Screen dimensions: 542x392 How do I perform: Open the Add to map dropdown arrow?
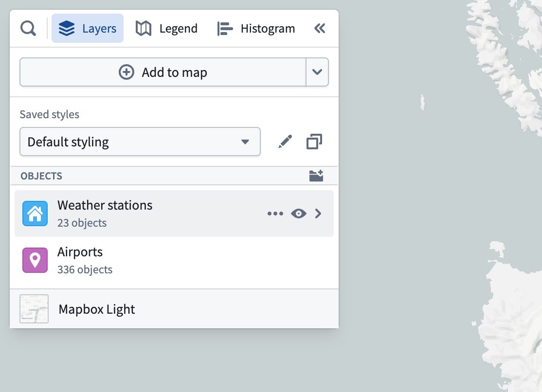317,72
